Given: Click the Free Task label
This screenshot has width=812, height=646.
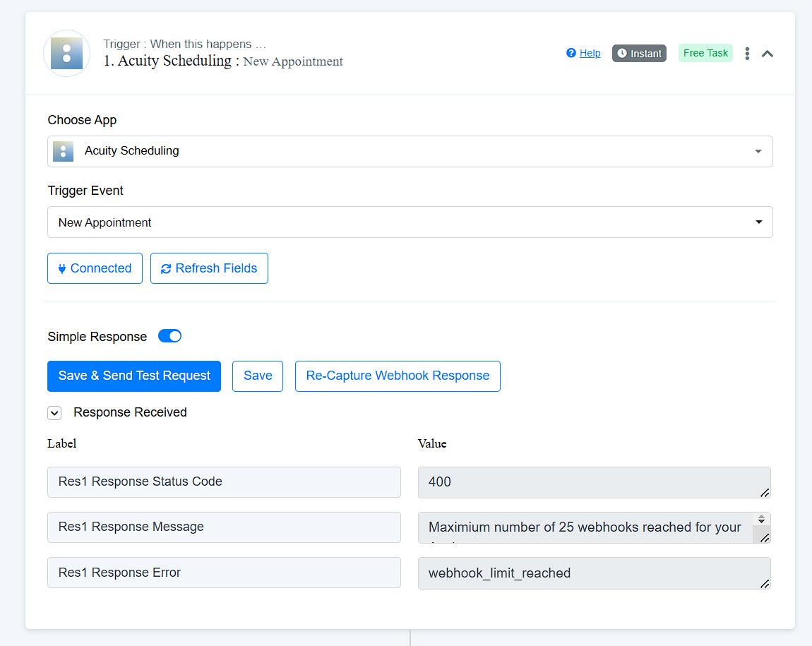Looking at the screenshot, I should point(705,54).
